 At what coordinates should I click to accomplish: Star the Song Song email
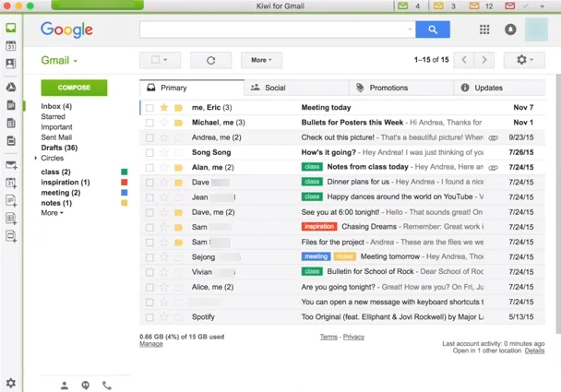pos(164,152)
